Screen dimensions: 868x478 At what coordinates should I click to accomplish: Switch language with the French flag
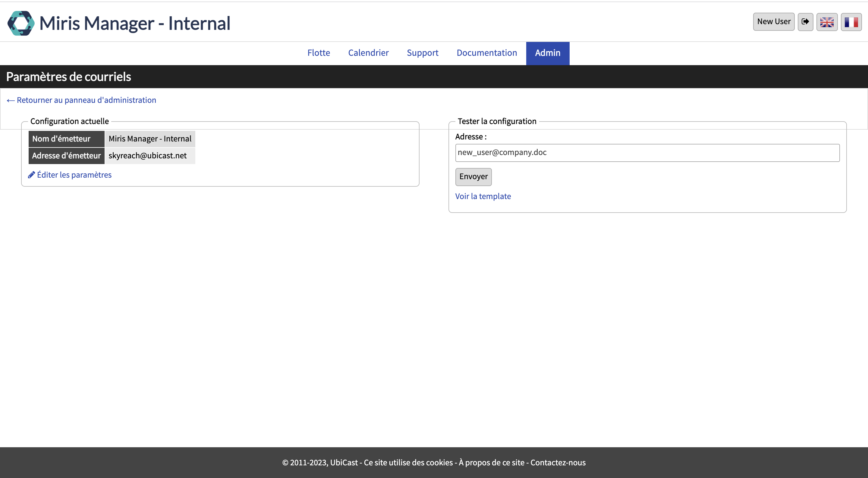tap(851, 22)
